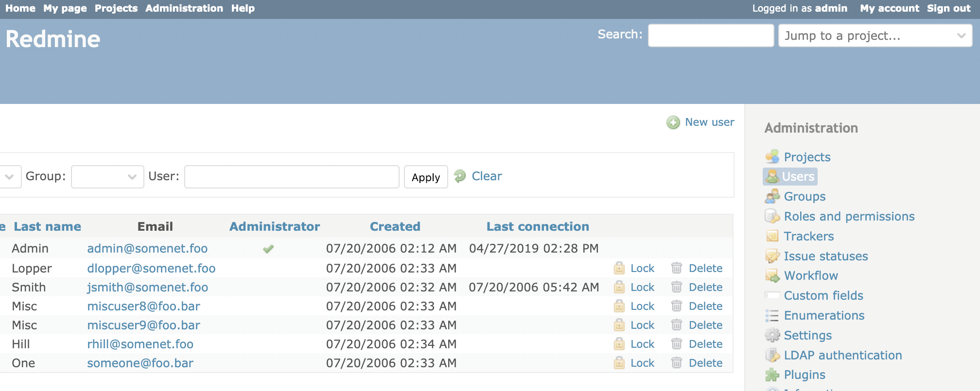The image size is (980, 391).
Task: Click lock icon in someone@foo.bar row
Action: pos(619,363)
